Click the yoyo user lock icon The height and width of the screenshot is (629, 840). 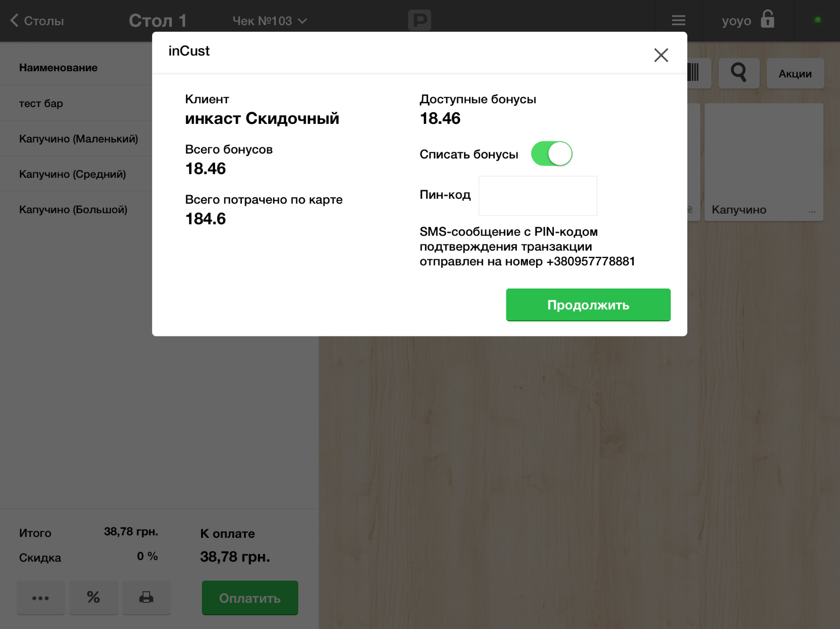pos(767,19)
